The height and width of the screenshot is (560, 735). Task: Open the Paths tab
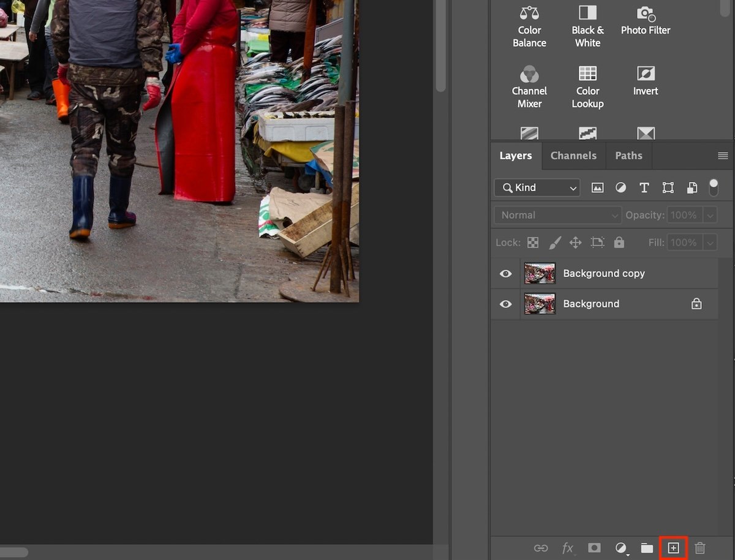[628, 156]
